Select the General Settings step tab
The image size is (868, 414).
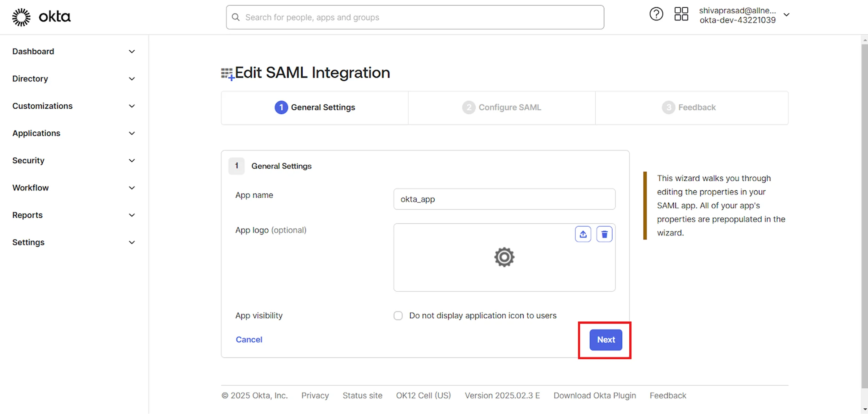[x=315, y=107]
